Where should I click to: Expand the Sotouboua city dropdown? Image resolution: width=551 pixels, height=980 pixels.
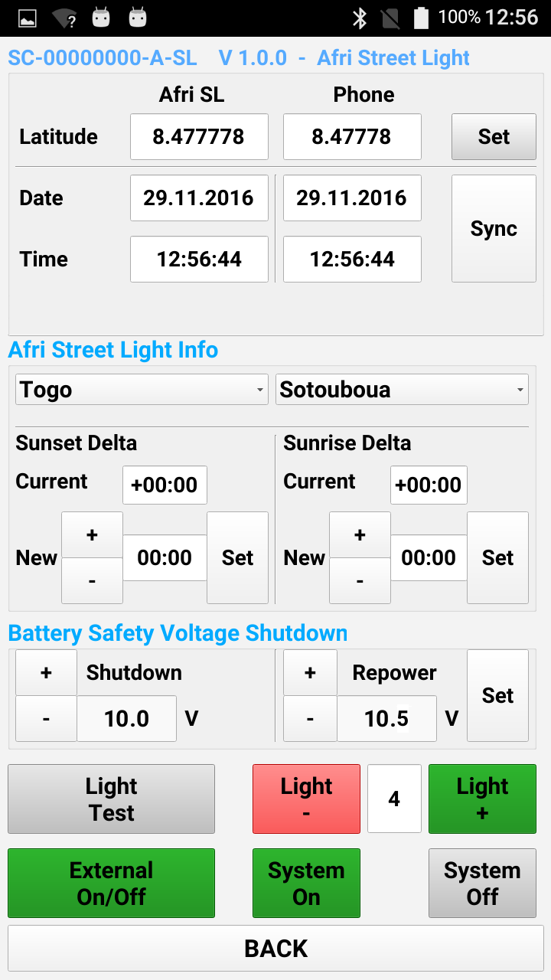(402, 390)
